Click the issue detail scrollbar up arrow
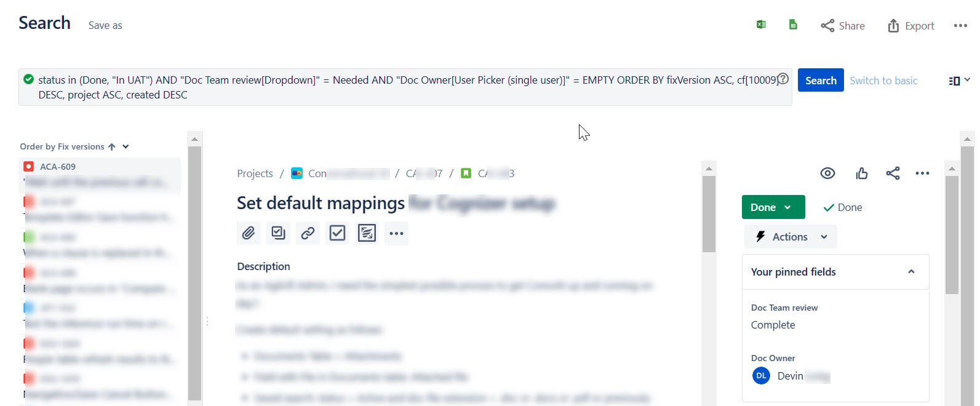980x406 pixels. pos(709,168)
